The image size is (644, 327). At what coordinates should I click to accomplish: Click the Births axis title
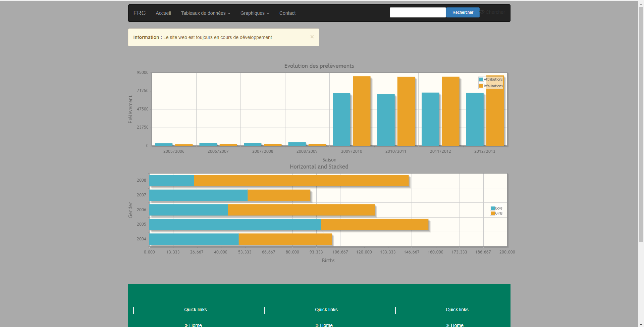pyautogui.click(x=328, y=261)
